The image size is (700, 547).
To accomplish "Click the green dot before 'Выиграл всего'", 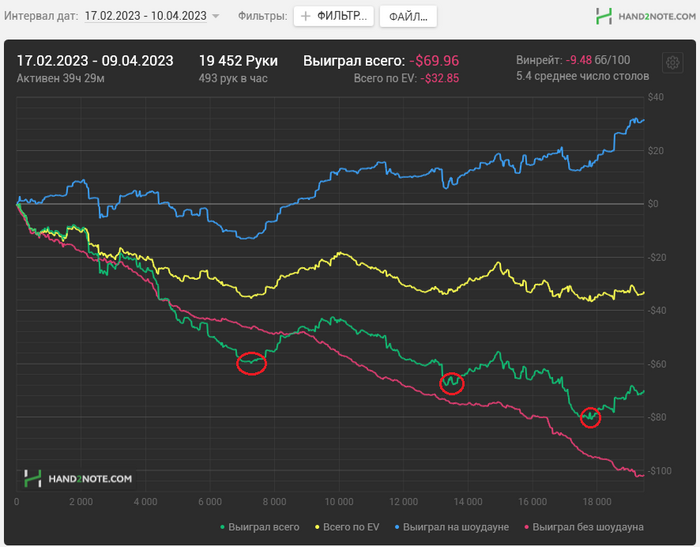I will click(222, 527).
